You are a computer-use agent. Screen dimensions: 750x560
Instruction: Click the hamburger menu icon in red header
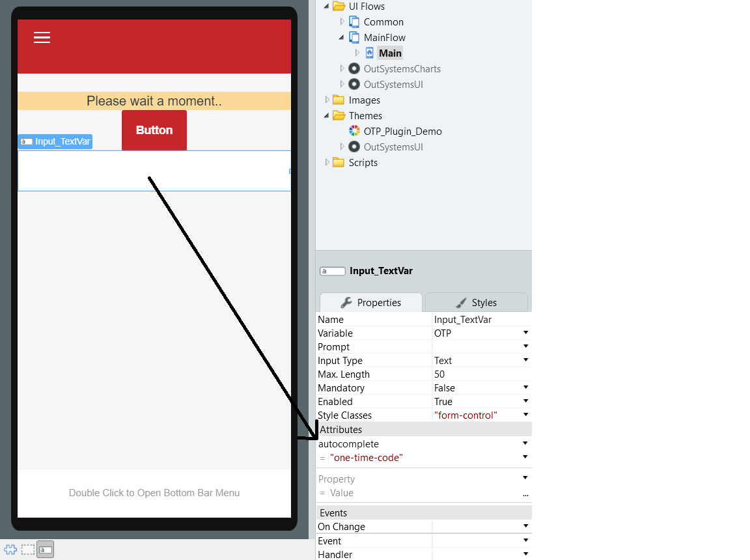42,38
